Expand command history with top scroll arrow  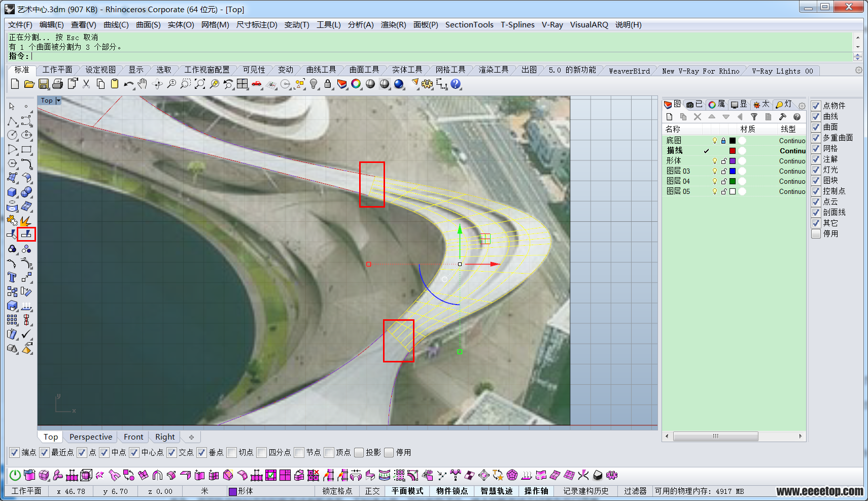(x=857, y=38)
